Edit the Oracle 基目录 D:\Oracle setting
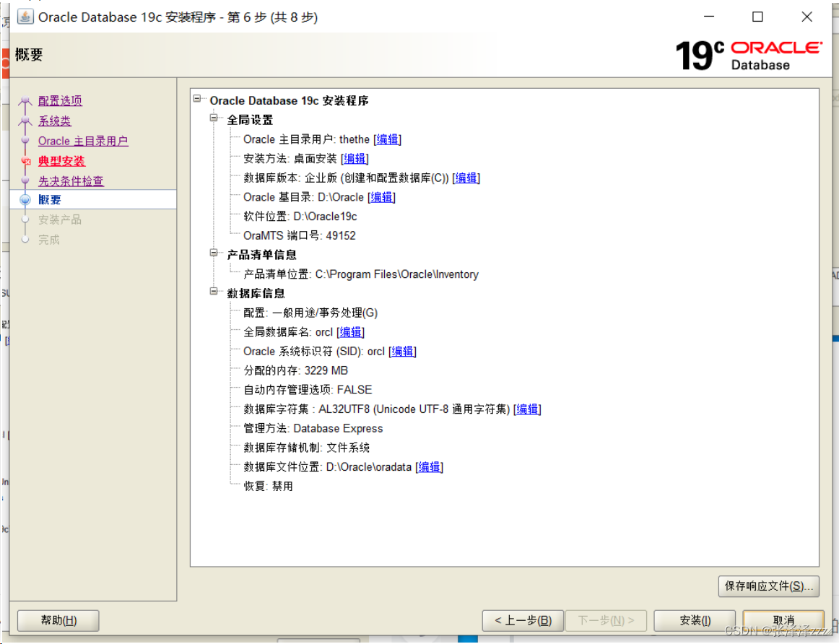 point(381,197)
